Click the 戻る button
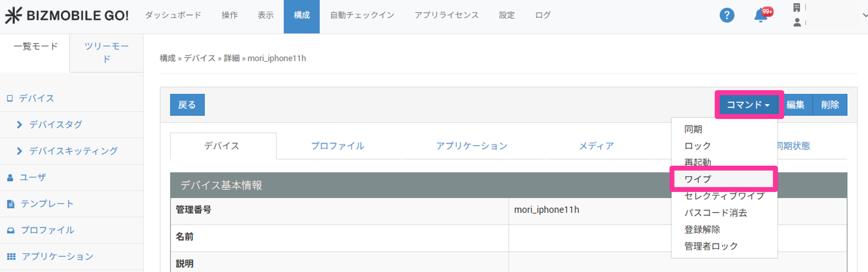 point(187,105)
